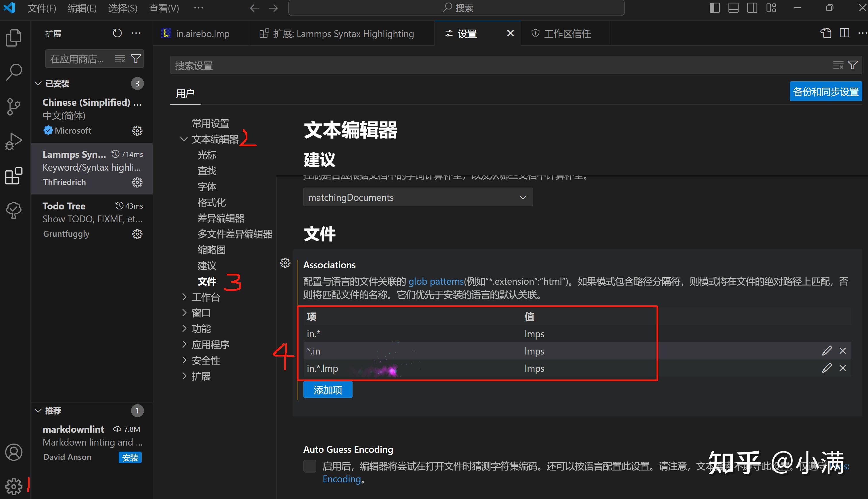Click the 备份和同步设置 button
Image resolution: width=868 pixels, height=499 pixels.
(x=826, y=91)
